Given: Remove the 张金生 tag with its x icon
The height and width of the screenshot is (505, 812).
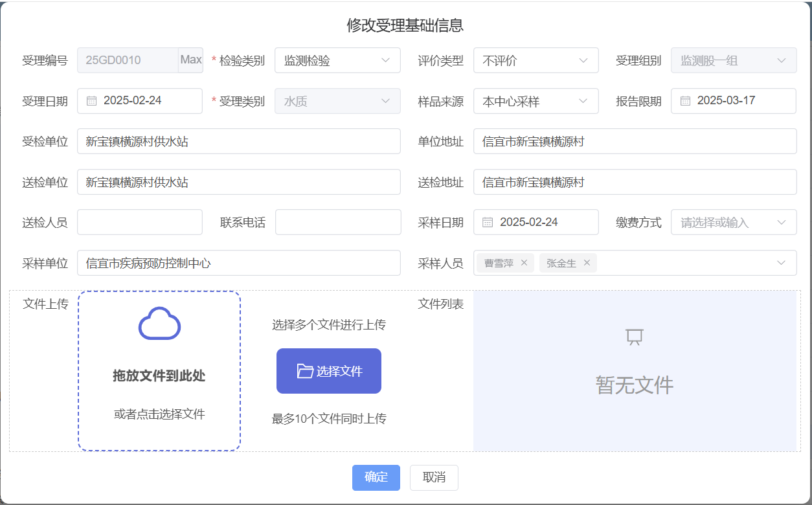Looking at the screenshot, I should click(587, 263).
